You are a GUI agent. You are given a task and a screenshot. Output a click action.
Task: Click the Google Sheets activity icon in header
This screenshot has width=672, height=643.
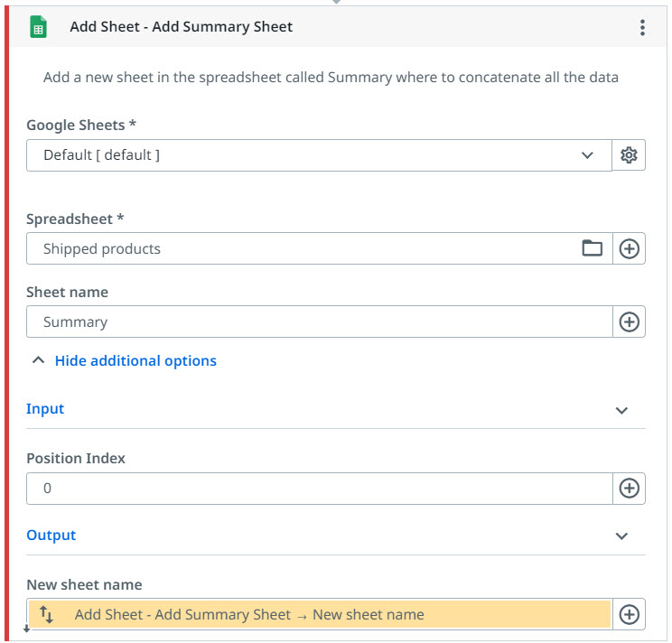point(39,27)
